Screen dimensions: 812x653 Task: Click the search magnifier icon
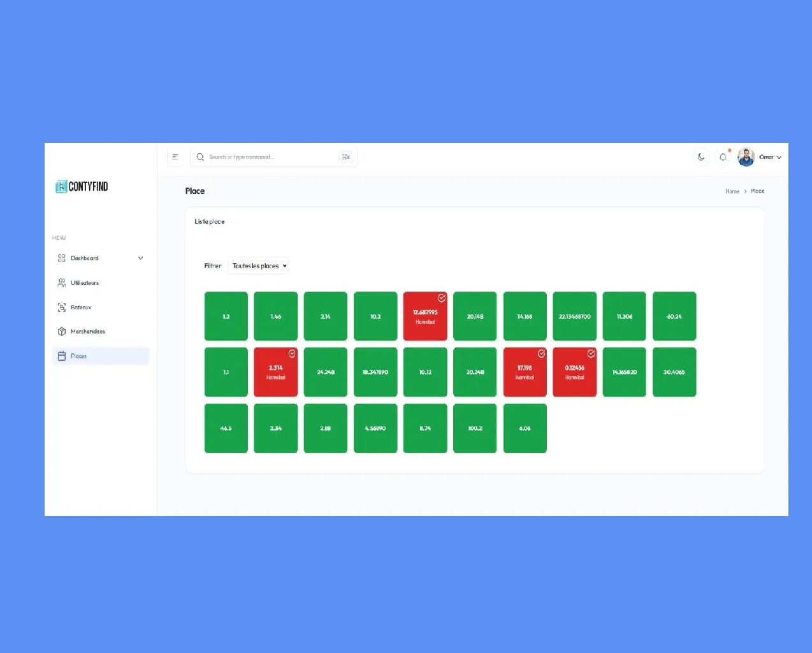tap(200, 157)
